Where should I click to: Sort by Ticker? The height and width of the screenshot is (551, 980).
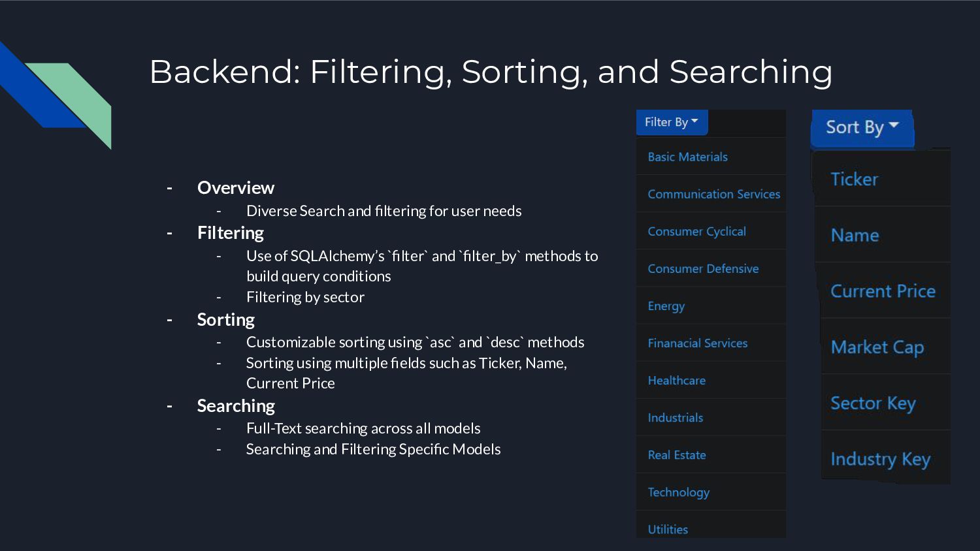coord(882,179)
